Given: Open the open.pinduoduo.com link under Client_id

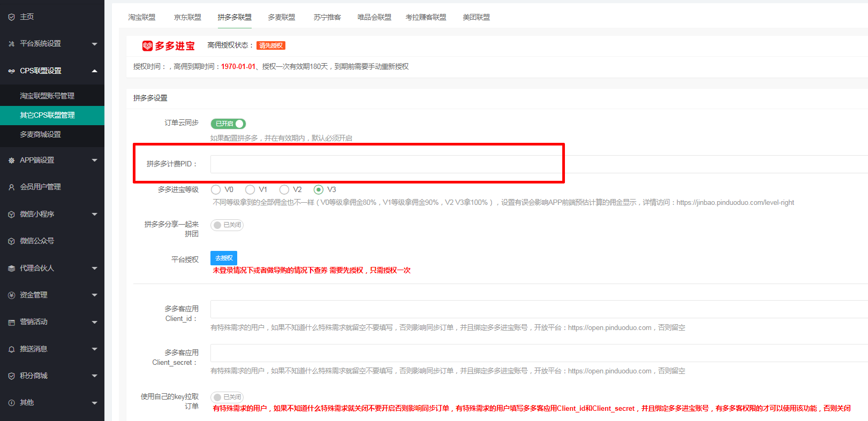Looking at the screenshot, I should [x=610, y=328].
